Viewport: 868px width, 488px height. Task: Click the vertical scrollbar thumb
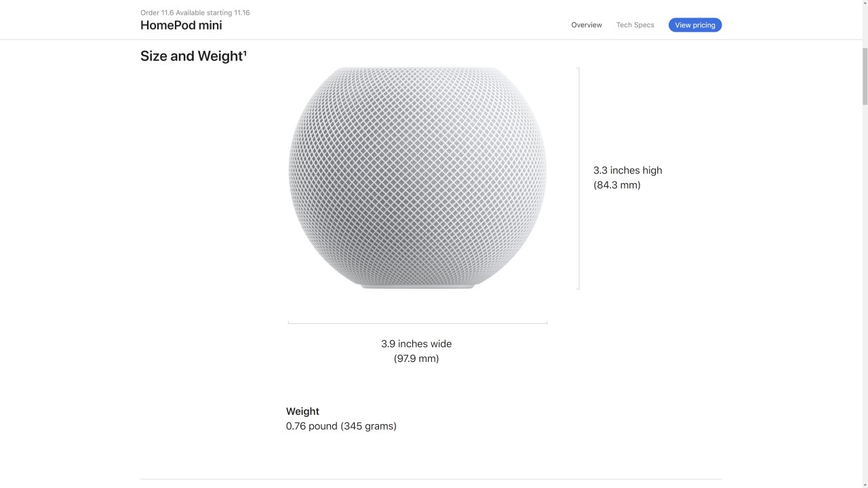tap(865, 76)
